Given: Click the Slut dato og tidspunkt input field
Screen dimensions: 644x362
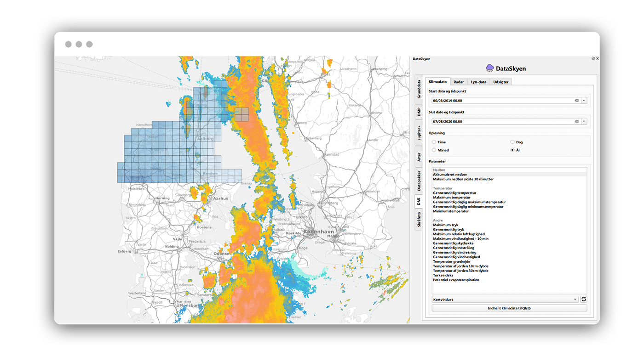Looking at the screenshot, I should 501,121.
